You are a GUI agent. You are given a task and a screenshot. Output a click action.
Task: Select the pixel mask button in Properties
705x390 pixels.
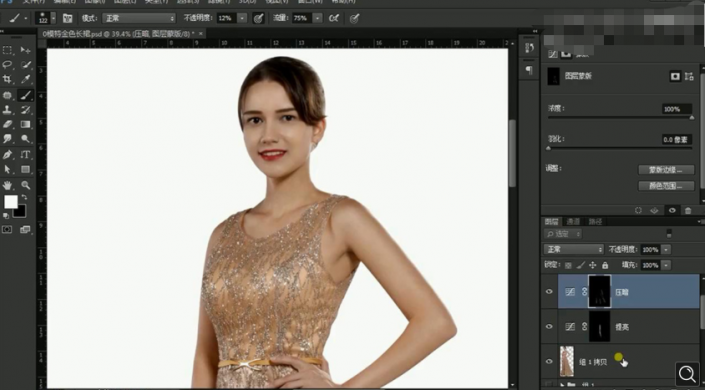point(675,76)
